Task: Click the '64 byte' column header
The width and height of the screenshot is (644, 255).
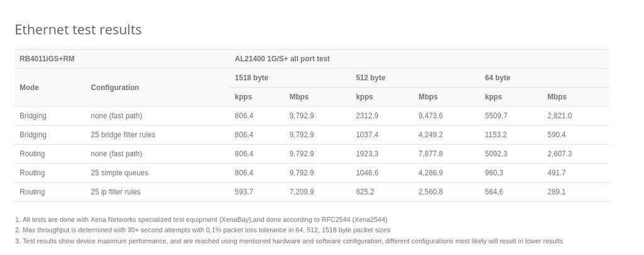Action: click(x=497, y=78)
